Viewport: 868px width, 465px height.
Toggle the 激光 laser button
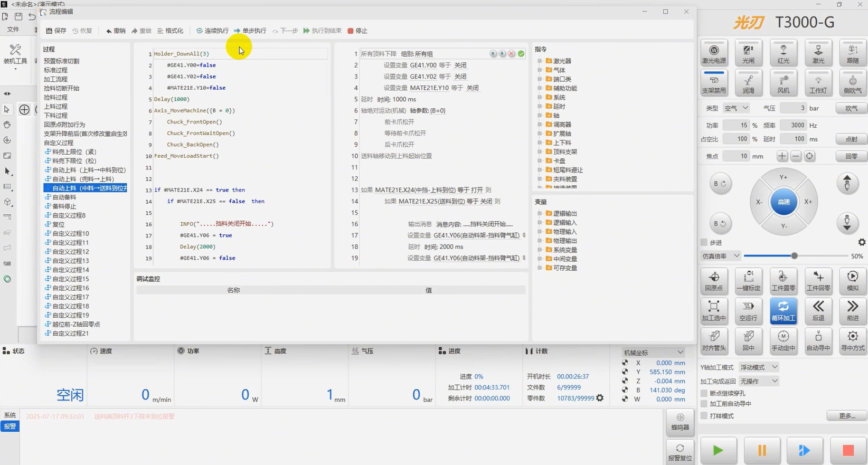pyautogui.click(x=818, y=52)
